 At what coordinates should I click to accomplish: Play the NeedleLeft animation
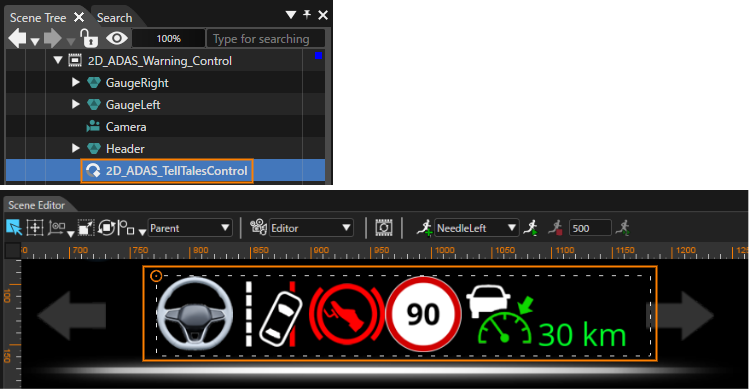click(x=531, y=228)
